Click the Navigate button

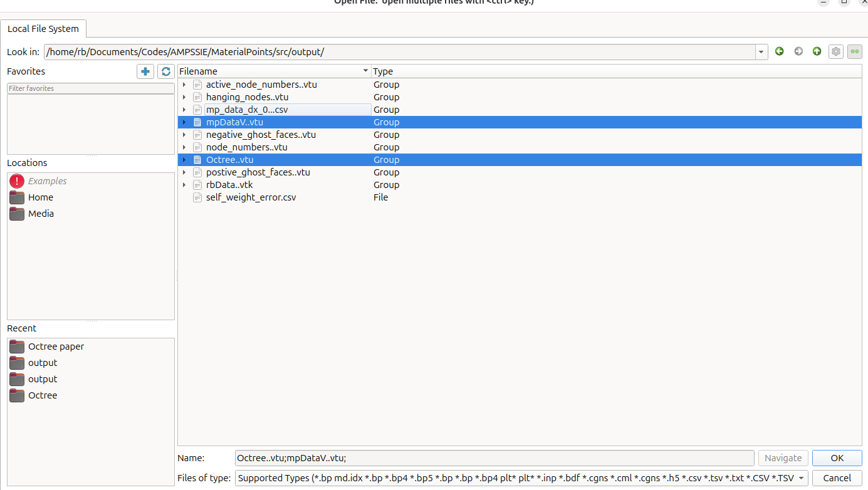tap(783, 458)
